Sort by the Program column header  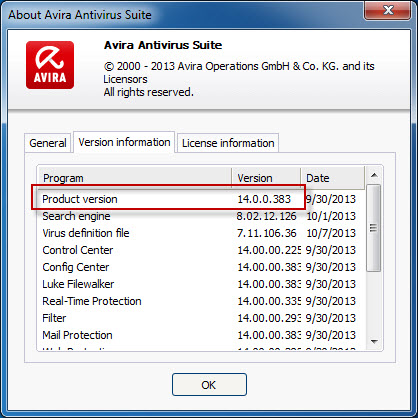coord(135,178)
